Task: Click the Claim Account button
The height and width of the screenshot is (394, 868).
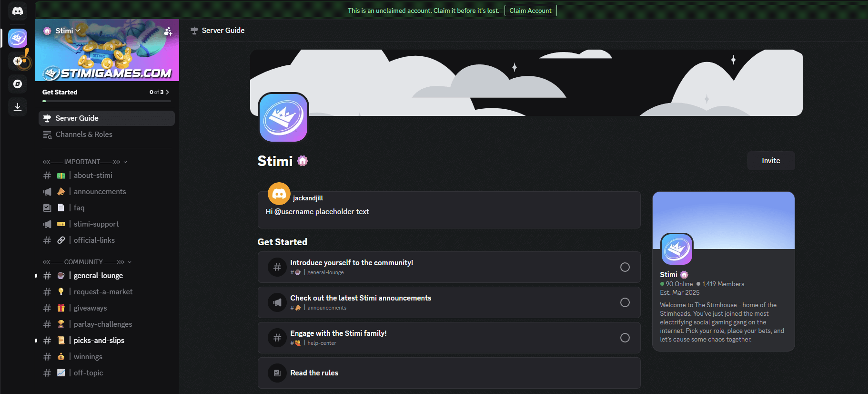Action: pos(530,10)
